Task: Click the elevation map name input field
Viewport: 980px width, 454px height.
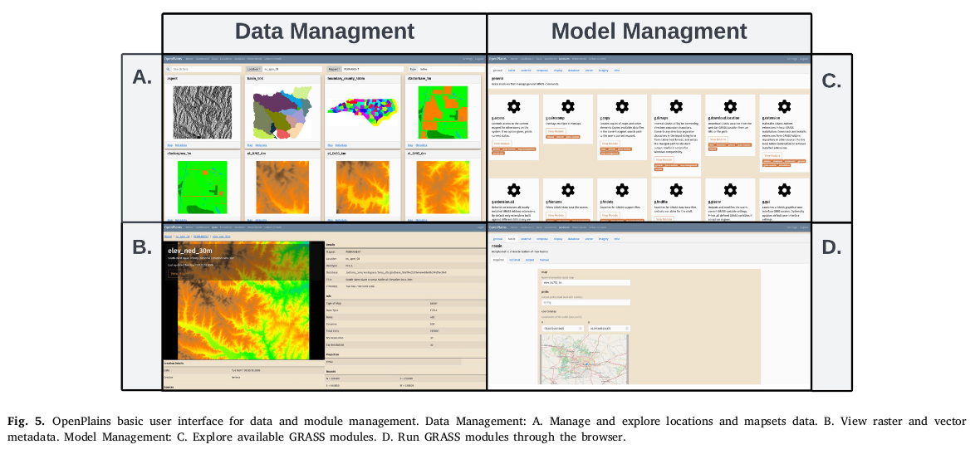Action: coord(586,284)
